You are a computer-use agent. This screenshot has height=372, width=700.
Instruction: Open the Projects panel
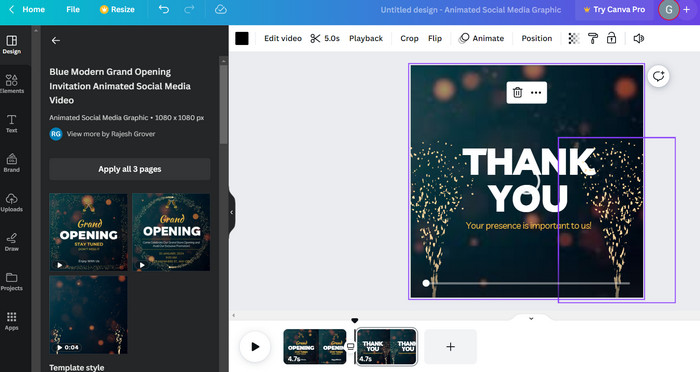pyautogui.click(x=12, y=281)
